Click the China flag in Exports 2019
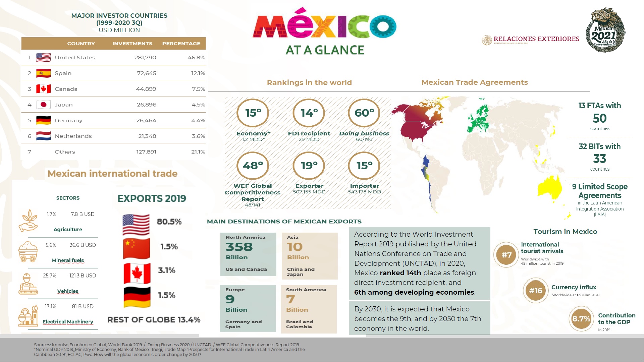 [137, 248]
